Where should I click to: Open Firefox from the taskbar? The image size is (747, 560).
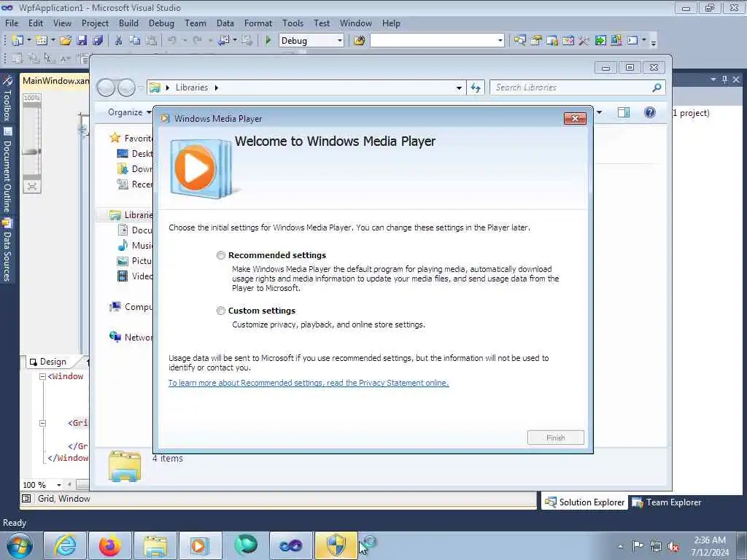tap(109, 545)
